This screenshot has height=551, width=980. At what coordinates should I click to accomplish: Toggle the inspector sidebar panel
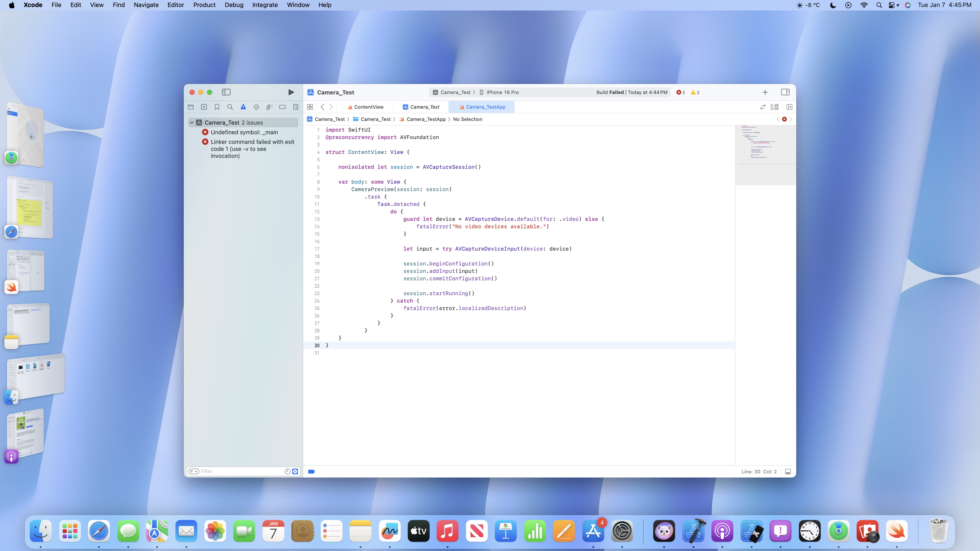(x=785, y=92)
